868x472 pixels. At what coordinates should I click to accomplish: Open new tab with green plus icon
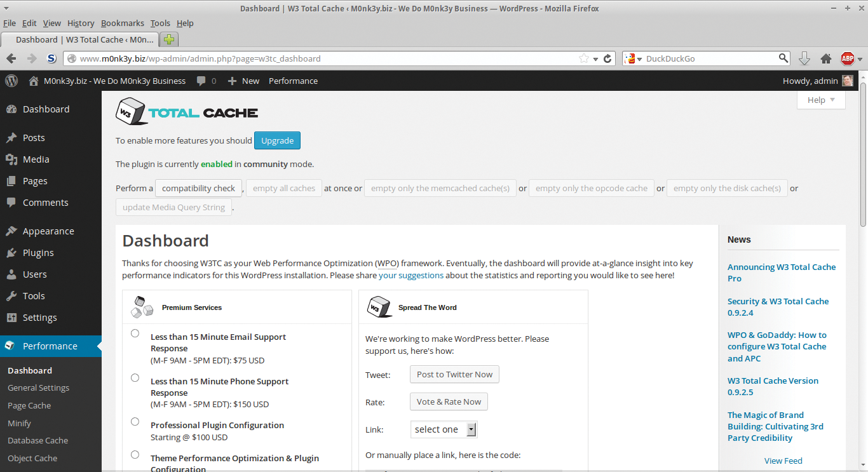pos(168,39)
